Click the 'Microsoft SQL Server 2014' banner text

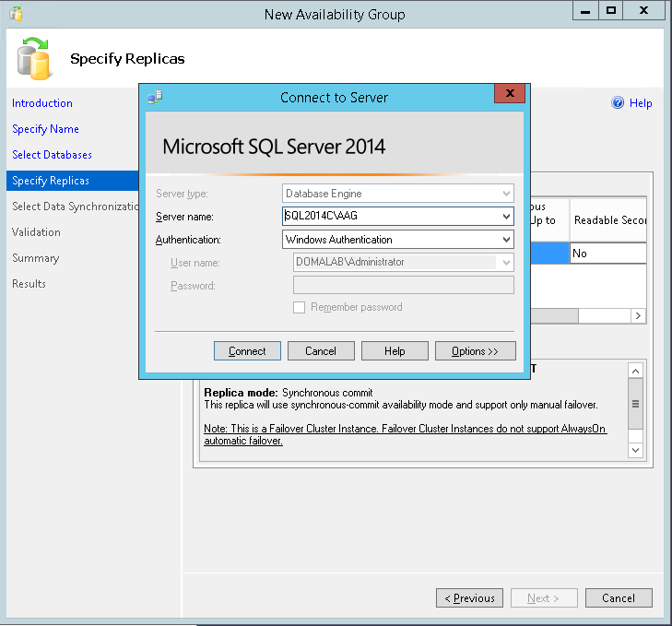274,147
